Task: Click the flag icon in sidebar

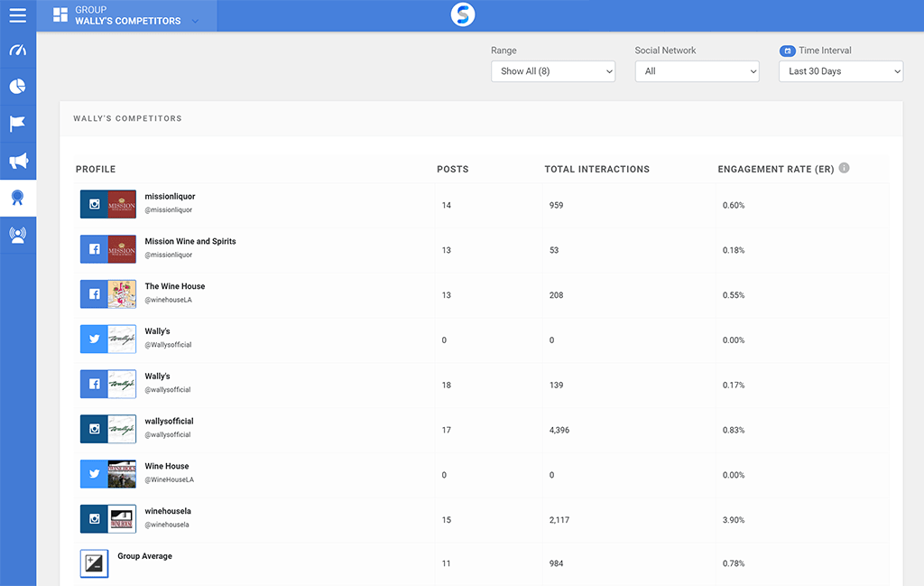Action: (x=18, y=124)
